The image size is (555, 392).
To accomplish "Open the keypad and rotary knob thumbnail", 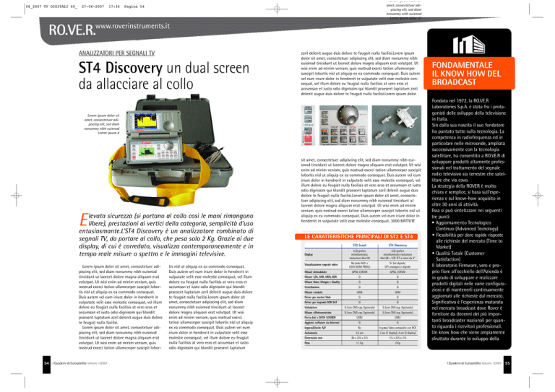I will pyautogui.click(x=344, y=125).
